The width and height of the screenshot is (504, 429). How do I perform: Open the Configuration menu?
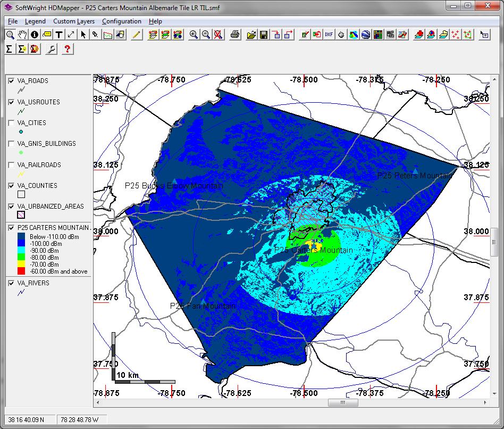[122, 21]
